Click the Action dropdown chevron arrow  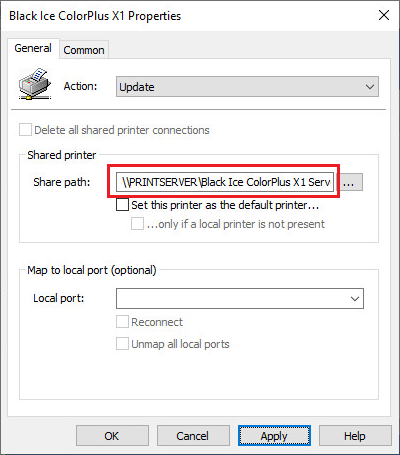(370, 87)
